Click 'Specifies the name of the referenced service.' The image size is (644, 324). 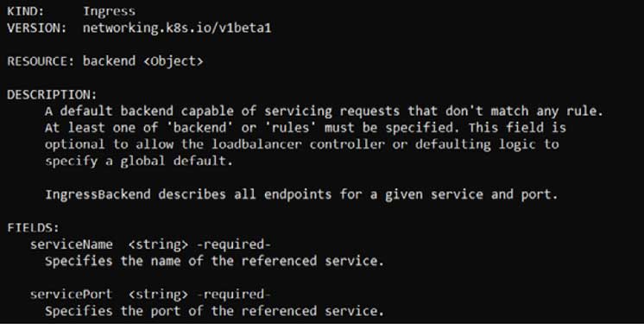(x=214, y=261)
